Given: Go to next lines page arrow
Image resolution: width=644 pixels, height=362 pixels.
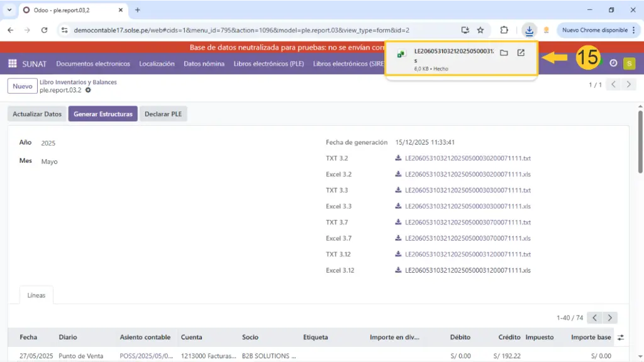Looking at the screenshot, I should pyautogui.click(x=609, y=318).
